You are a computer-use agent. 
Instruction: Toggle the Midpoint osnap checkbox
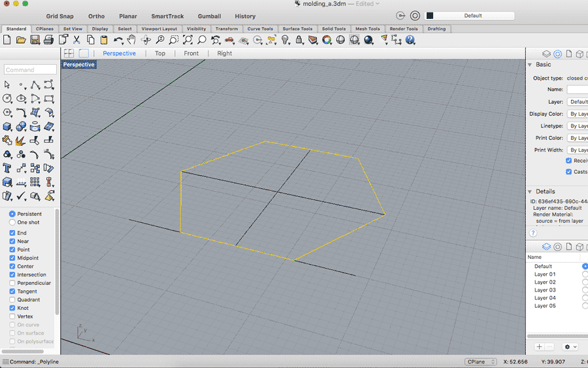click(12, 258)
